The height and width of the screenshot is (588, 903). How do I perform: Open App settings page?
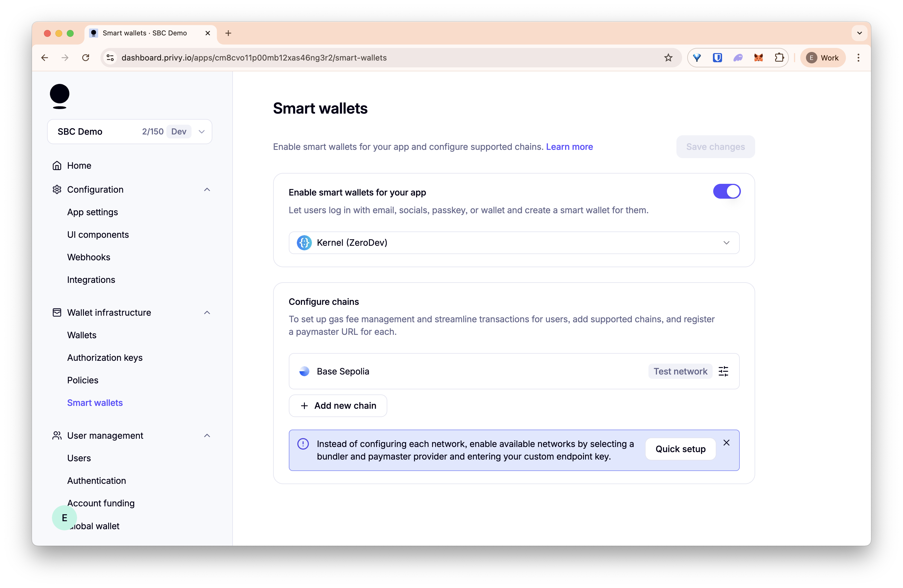pyautogui.click(x=92, y=212)
